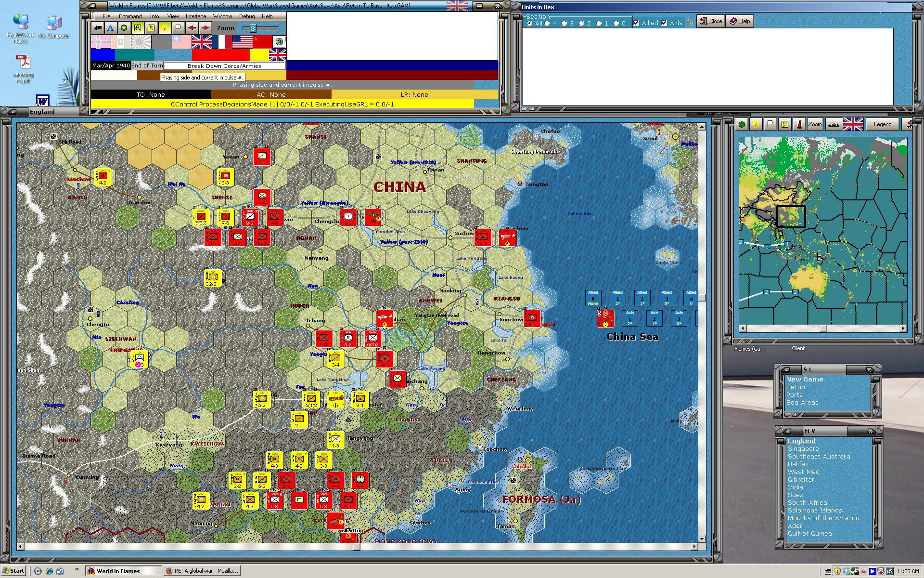Click the Legend button above the minimap
This screenshot has width=924, height=578.
[x=883, y=124]
